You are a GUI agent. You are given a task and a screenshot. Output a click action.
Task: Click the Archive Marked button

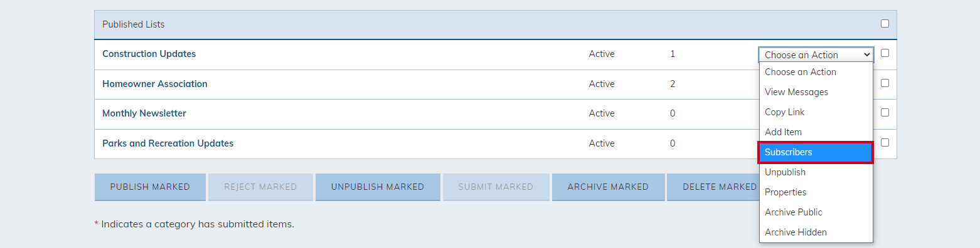[x=608, y=187]
